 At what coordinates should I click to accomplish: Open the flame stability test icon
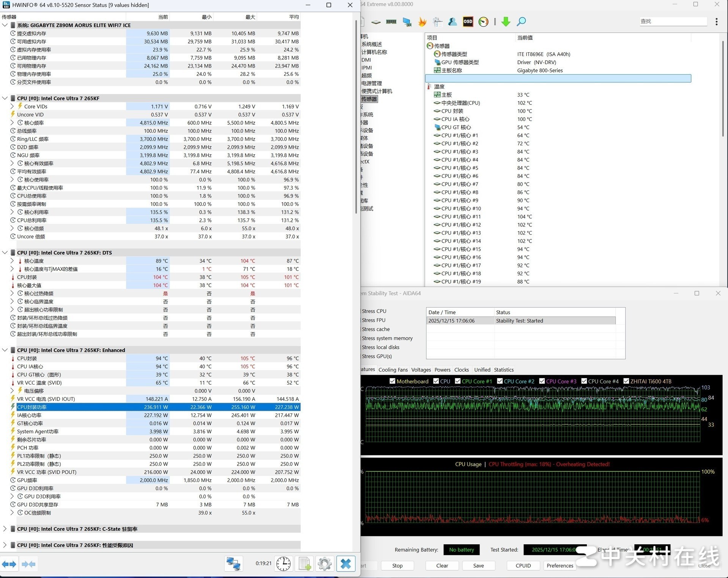(x=422, y=22)
